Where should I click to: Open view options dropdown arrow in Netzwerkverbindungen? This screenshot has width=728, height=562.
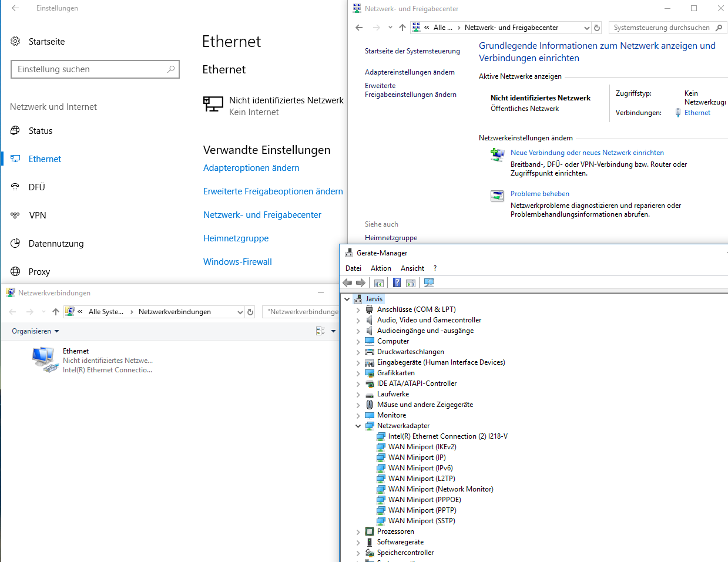[333, 331]
